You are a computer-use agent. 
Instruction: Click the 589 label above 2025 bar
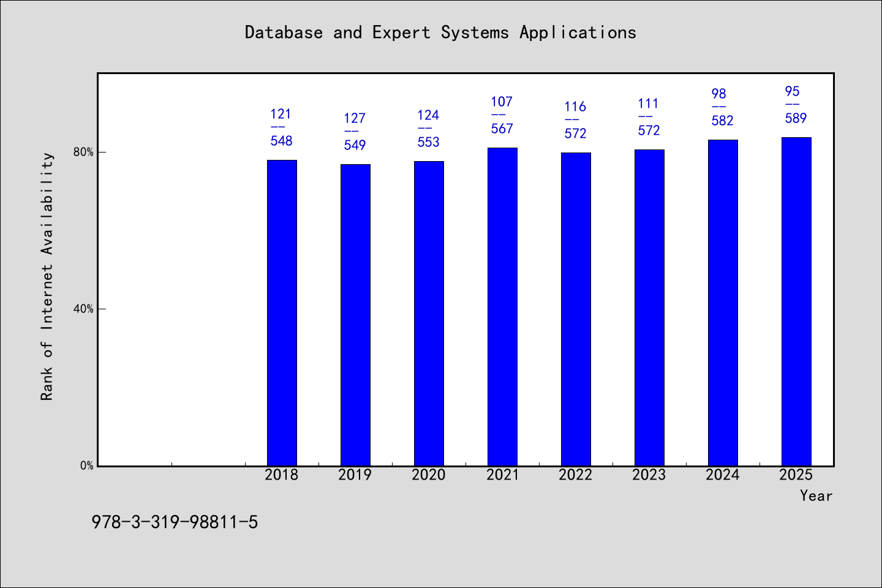click(796, 118)
